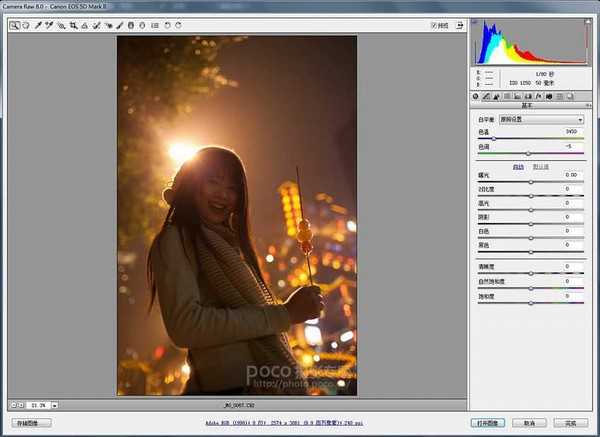Toggle full screen mode icon
Viewport: 600px width, 437px height.
pyautogui.click(x=459, y=25)
